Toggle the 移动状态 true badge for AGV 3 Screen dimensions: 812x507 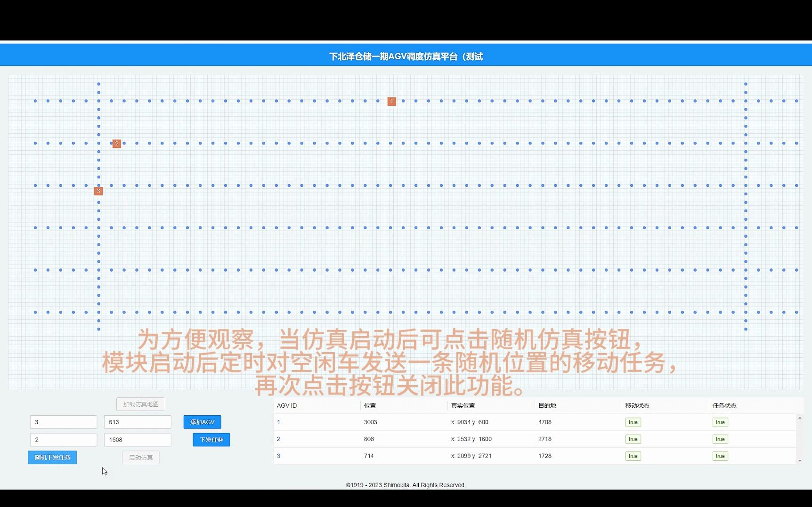633,456
